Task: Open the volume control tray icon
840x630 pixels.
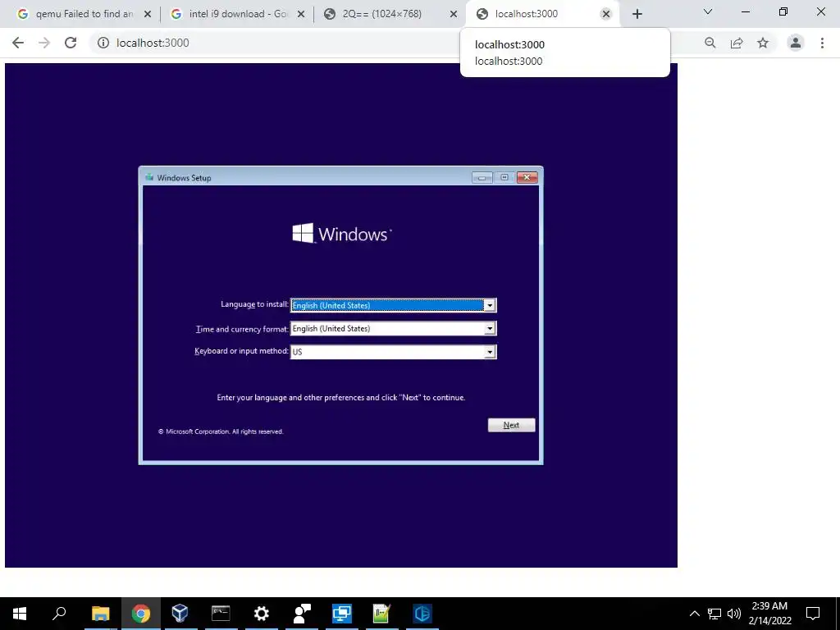Action: pos(734,614)
